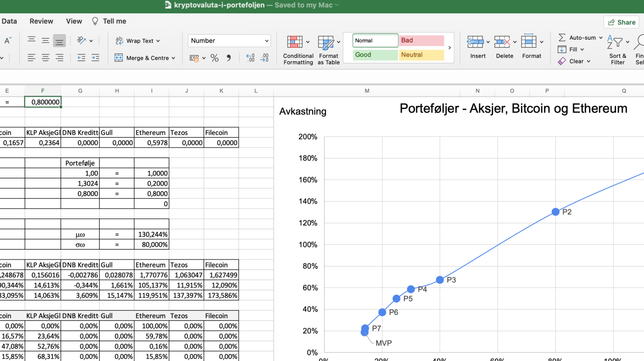
Task: Open Format as Table gallery
Action: click(328, 50)
